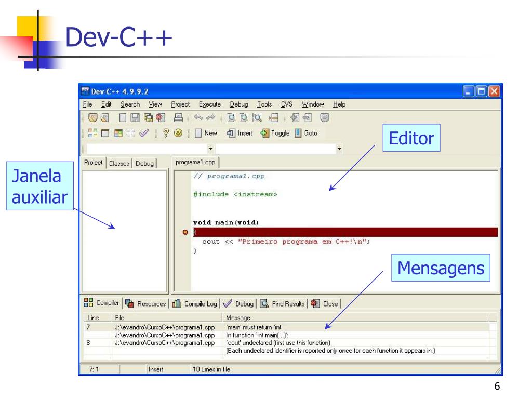Viewport: 532px width, 399px height.
Task: Select the Resources tab
Action: coord(145,303)
